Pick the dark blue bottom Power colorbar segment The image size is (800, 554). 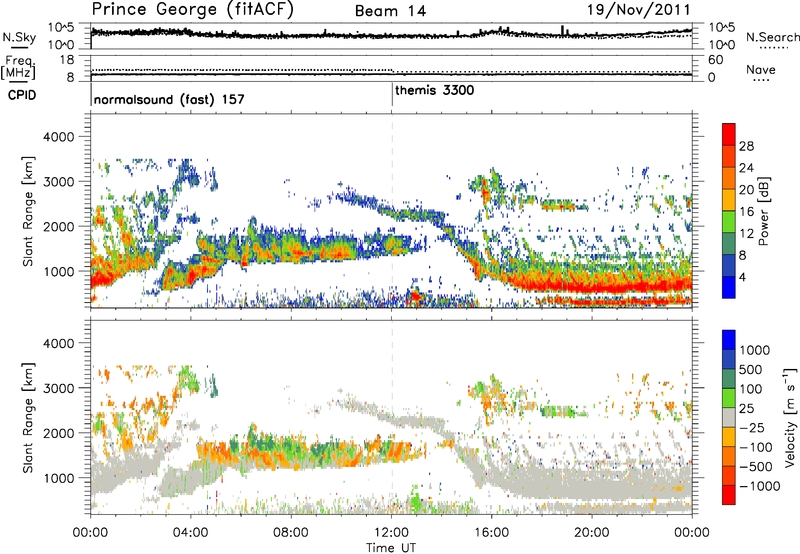click(729, 287)
